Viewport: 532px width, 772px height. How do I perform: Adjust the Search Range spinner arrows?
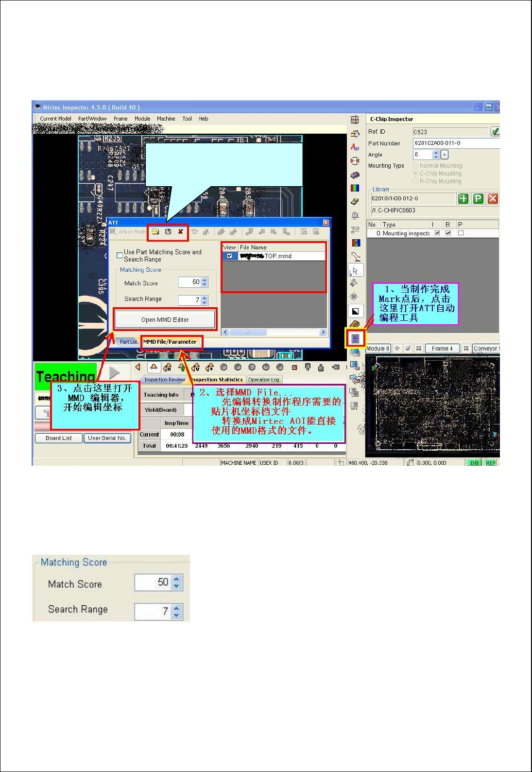[x=205, y=300]
